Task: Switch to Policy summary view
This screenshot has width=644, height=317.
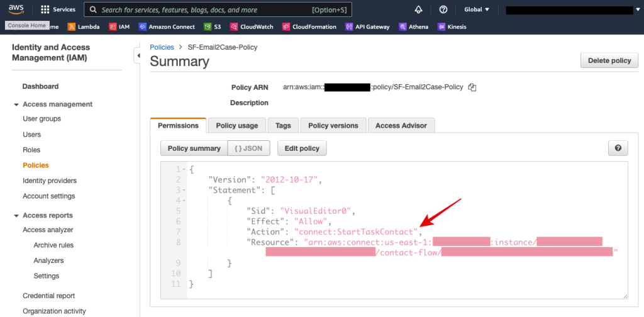Action: click(194, 148)
